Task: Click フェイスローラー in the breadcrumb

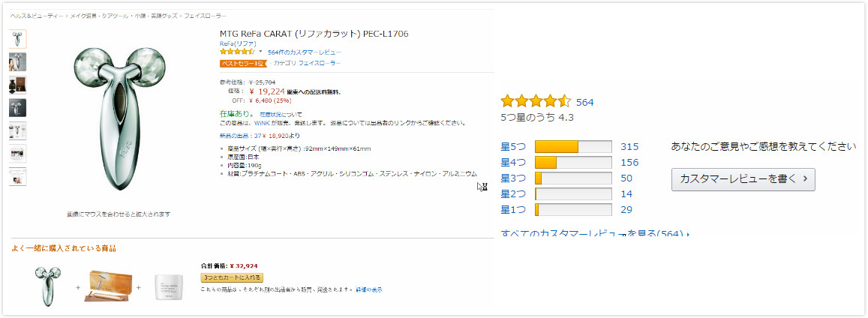Action: 205,15
